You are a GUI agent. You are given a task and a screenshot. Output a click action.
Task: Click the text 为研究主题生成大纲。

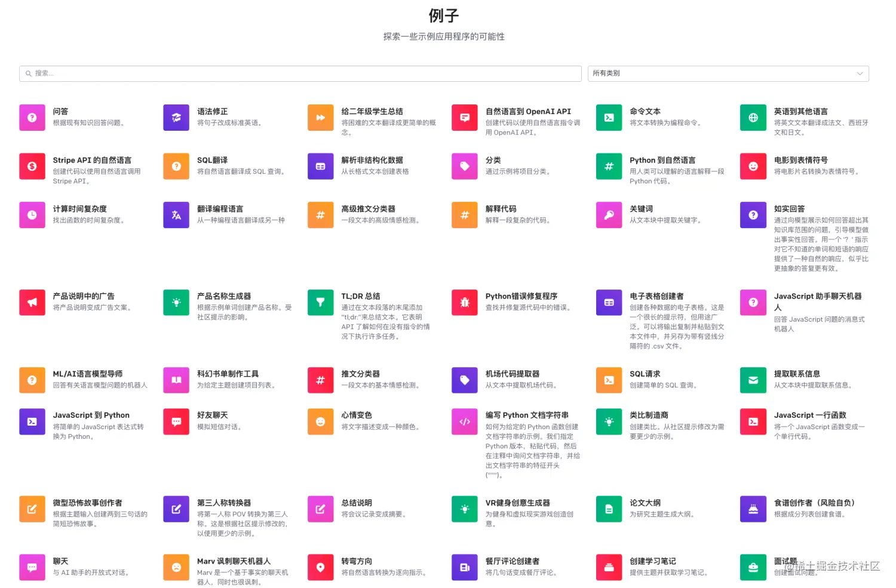[x=662, y=514]
